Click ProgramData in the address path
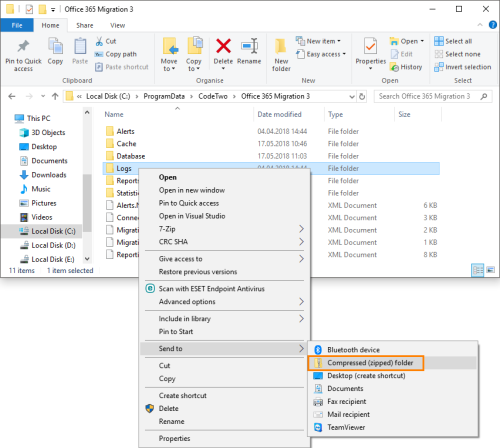This screenshot has height=448, width=500. point(164,96)
